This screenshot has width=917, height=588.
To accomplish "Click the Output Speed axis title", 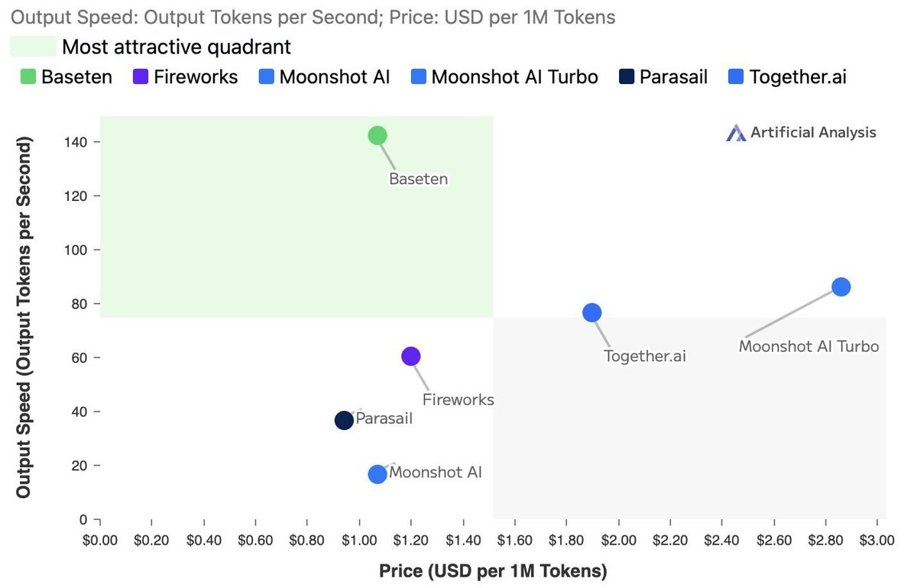I will point(24,317).
